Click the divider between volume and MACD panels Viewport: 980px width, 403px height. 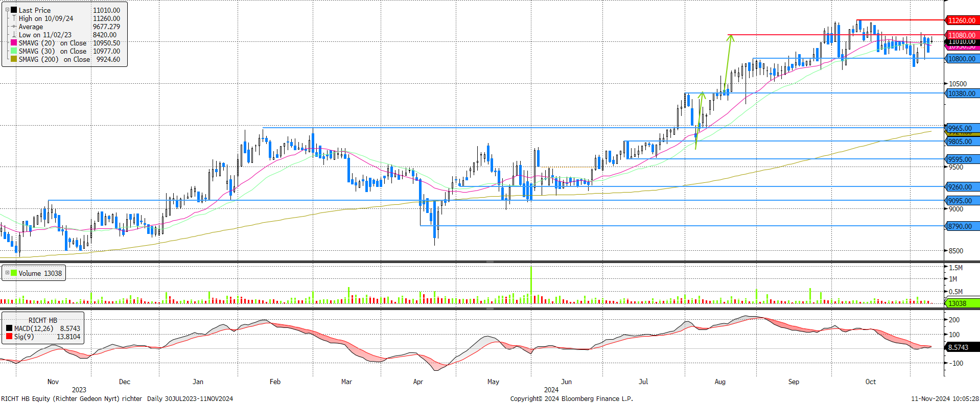tap(490, 309)
